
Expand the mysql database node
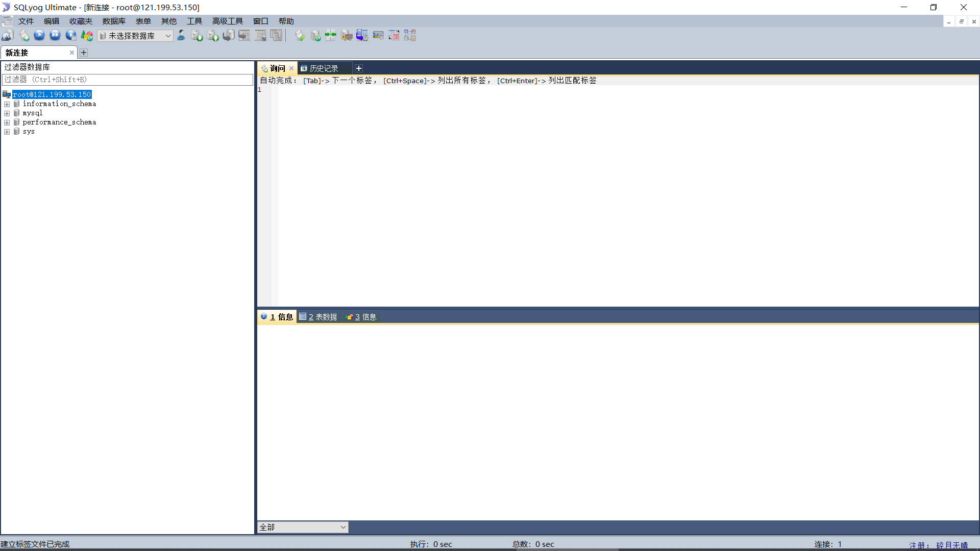pos(7,113)
